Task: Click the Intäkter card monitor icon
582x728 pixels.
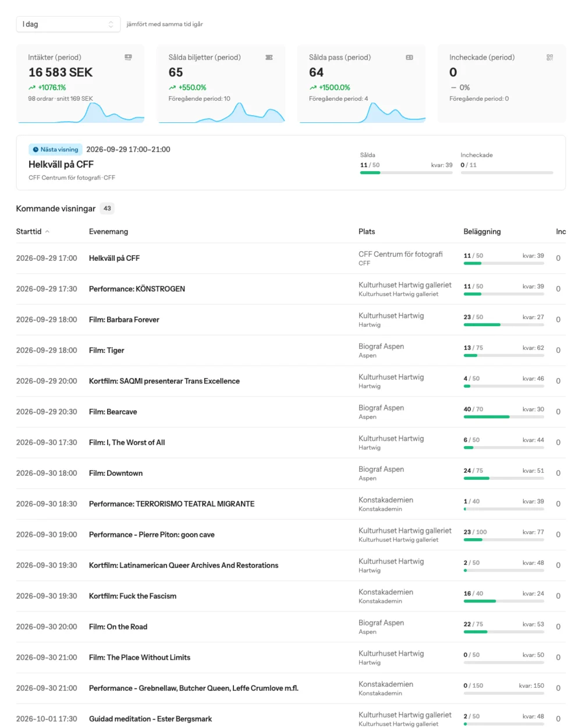Action: [128, 57]
